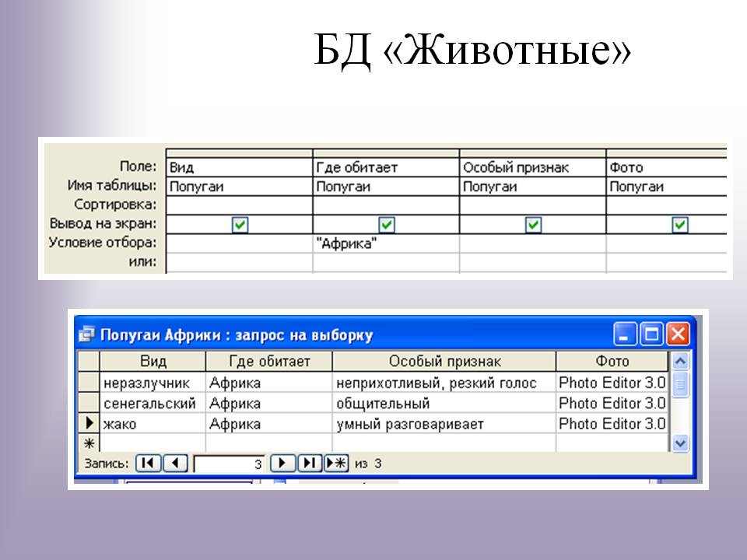Go to previous record arrow
This screenshot has height=560, width=747.
point(175,464)
